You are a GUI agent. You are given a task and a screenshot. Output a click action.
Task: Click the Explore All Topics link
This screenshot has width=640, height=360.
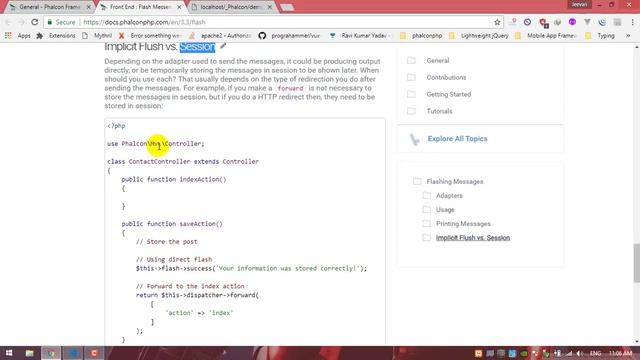click(x=457, y=139)
